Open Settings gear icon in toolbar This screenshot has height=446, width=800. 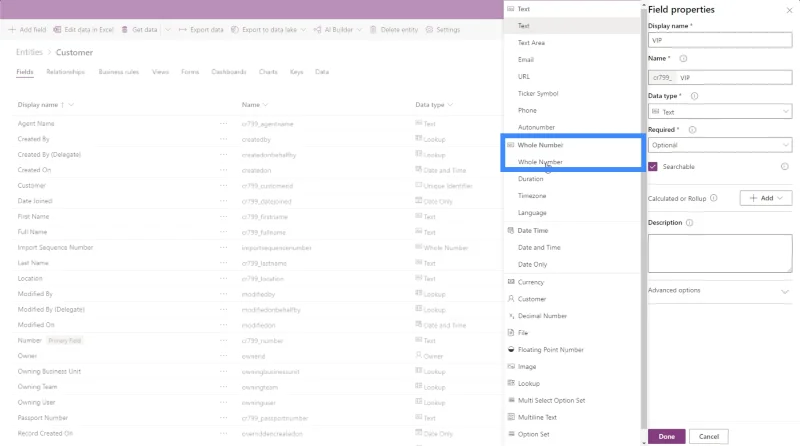[429, 30]
